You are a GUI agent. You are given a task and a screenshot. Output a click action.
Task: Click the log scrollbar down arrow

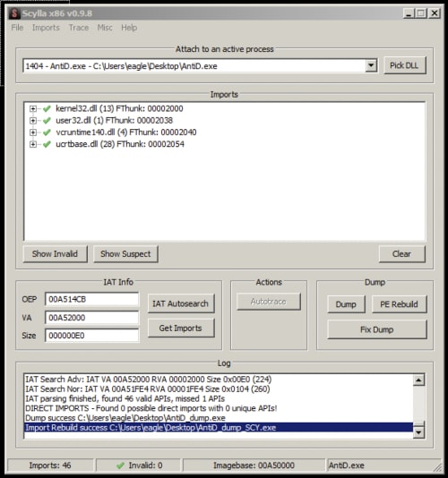point(418,432)
